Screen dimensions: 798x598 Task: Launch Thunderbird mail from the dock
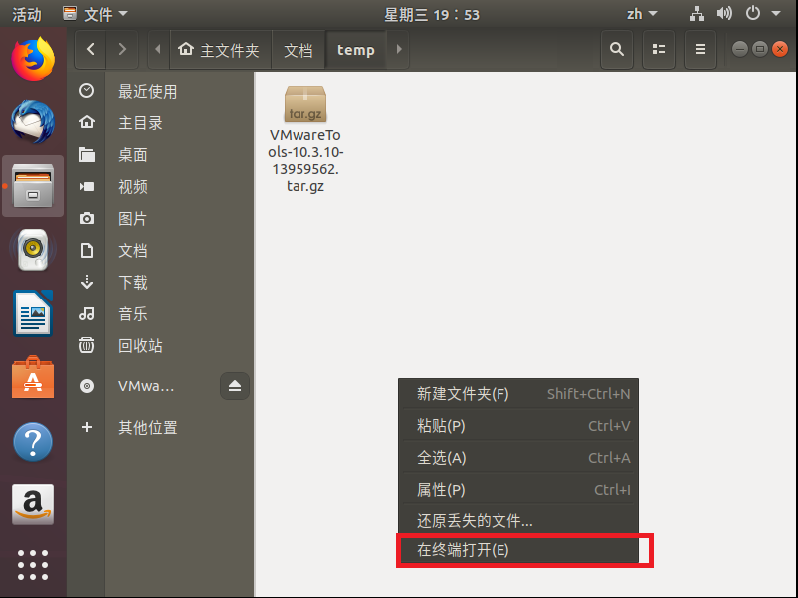(33, 121)
